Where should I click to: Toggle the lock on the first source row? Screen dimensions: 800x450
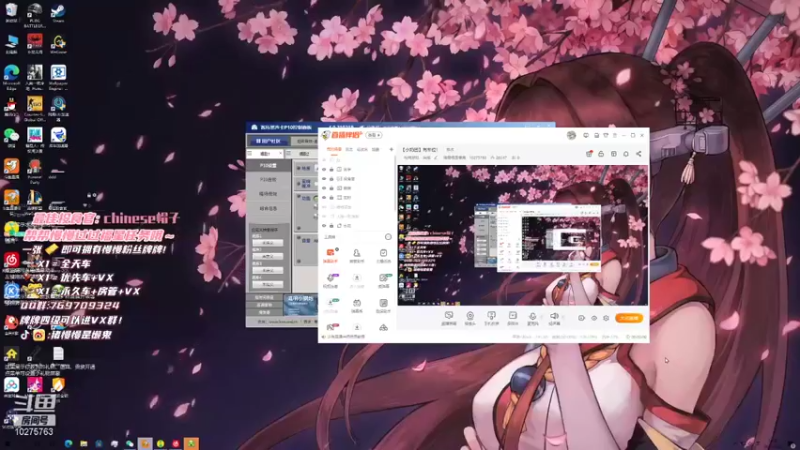pyautogui.click(x=332, y=169)
